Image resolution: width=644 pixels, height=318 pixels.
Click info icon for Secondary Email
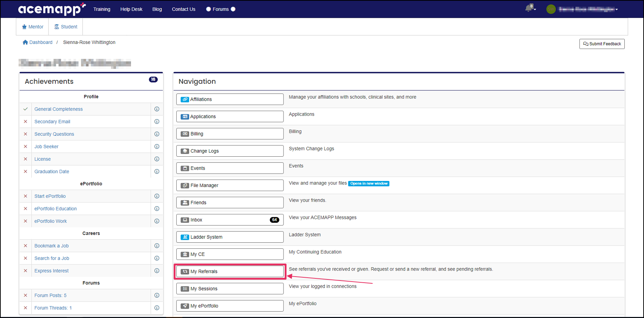(157, 122)
